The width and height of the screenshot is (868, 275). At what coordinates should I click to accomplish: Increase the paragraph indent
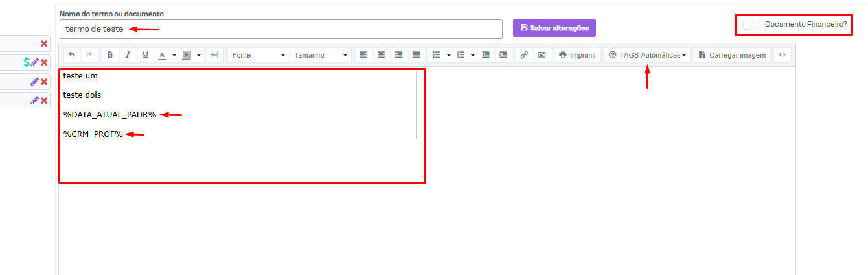503,55
